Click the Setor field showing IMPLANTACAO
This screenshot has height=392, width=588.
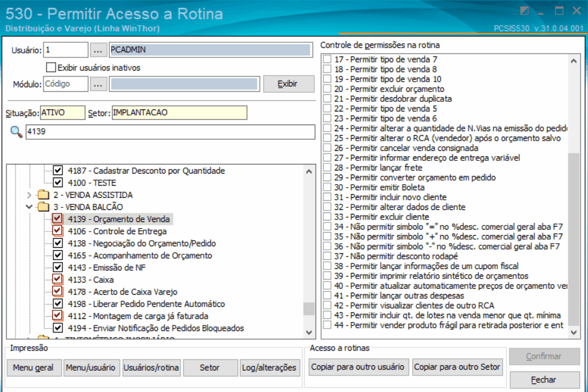click(x=179, y=113)
